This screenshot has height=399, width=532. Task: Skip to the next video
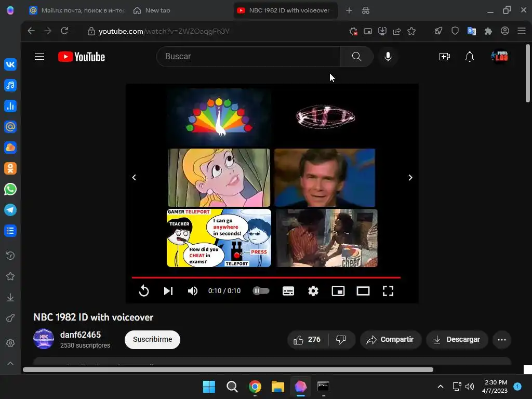tap(168, 291)
